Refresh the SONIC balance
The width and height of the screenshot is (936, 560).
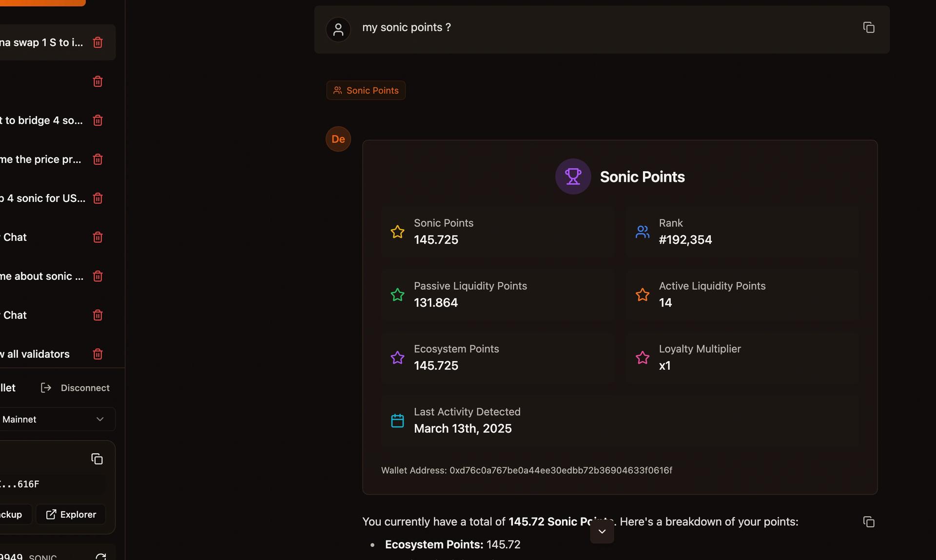pyautogui.click(x=101, y=557)
